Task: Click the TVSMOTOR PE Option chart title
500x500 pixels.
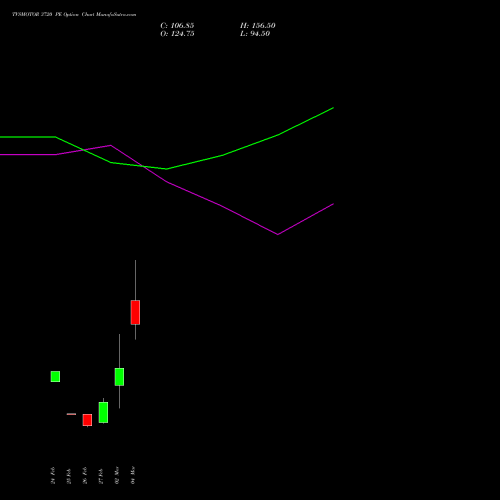Action: (x=74, y=15)
